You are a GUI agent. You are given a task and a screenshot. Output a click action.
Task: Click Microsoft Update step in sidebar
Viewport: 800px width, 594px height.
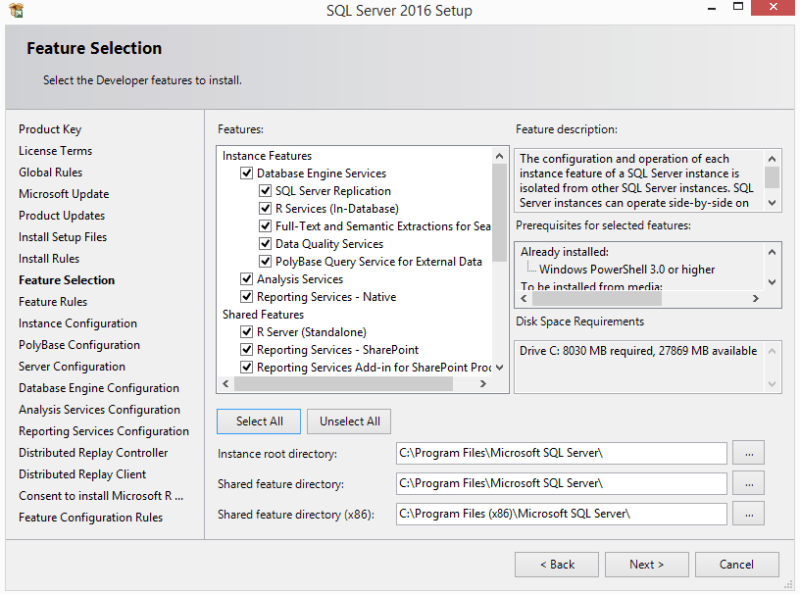tap(64, 194)
